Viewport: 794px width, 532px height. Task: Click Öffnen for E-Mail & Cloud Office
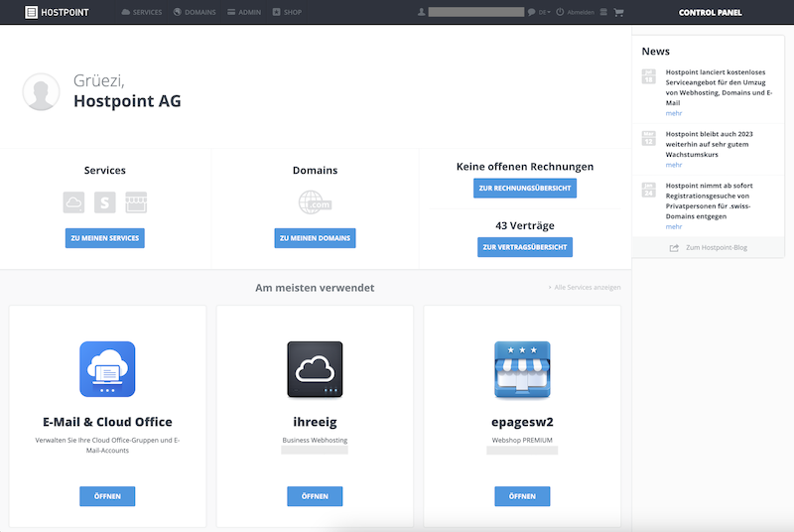coord(107,496)
